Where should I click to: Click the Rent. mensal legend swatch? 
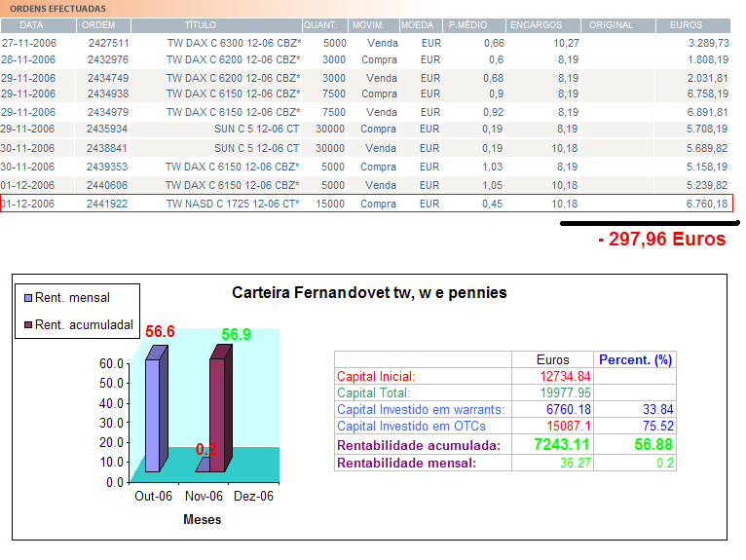click(28, 298)
